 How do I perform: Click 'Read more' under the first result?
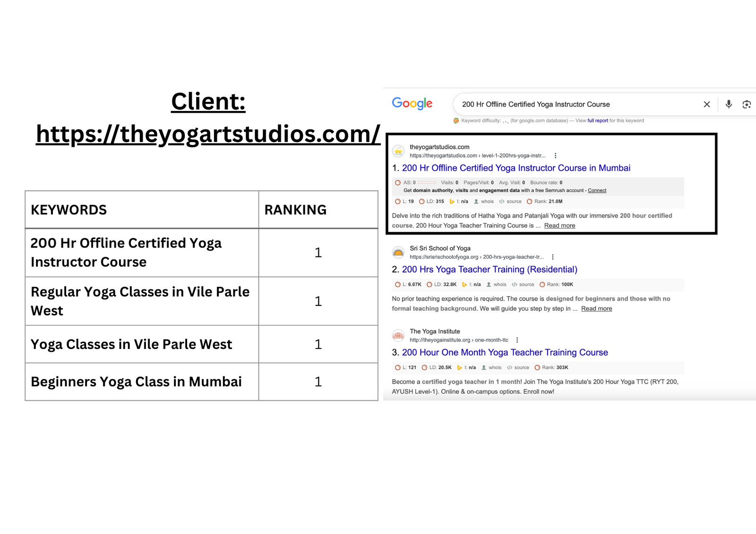click(559, 226)
